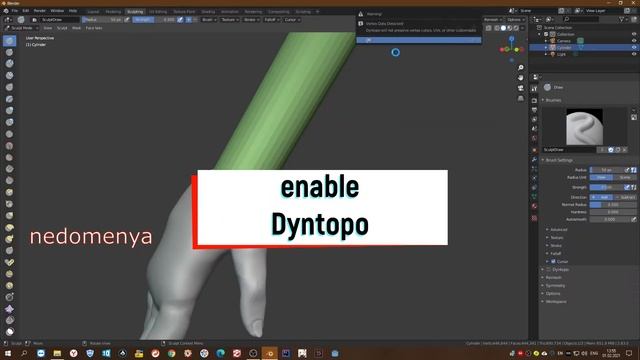Viewport: 640px width, 360px height.
Task: Open the Falloff dropdown in header
Action: (x=271, y=20)
